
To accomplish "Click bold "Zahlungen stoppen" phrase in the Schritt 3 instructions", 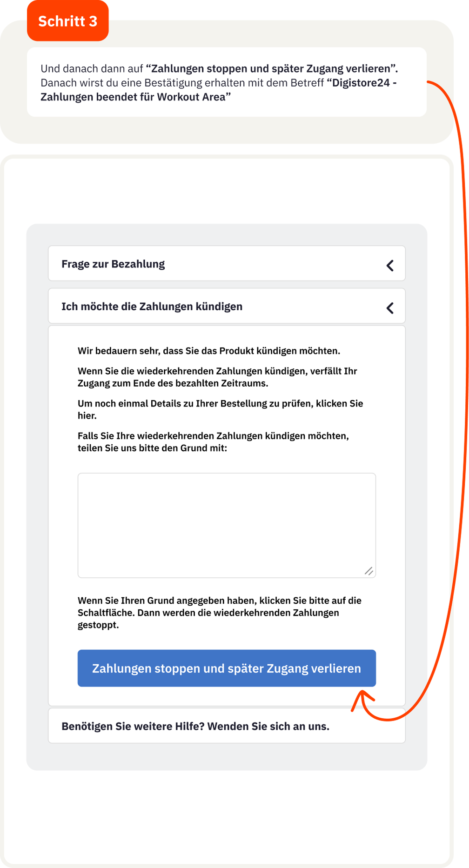I will click(272, 69).
